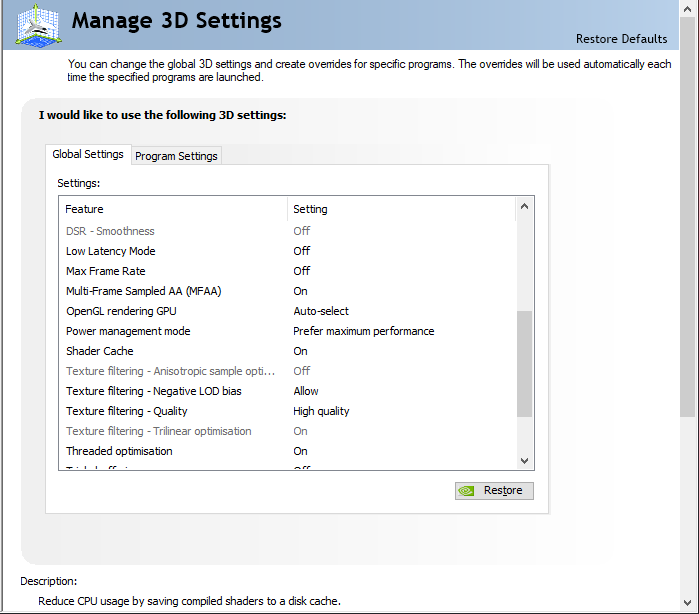
Task: Click the Feature column header
Action: pyautogui.click(x=173, y=209)
